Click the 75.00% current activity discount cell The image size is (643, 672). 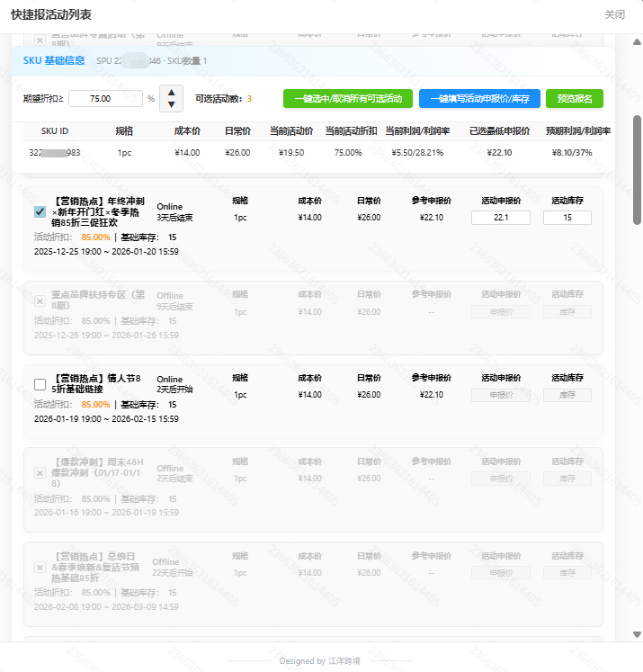(348, 153)
